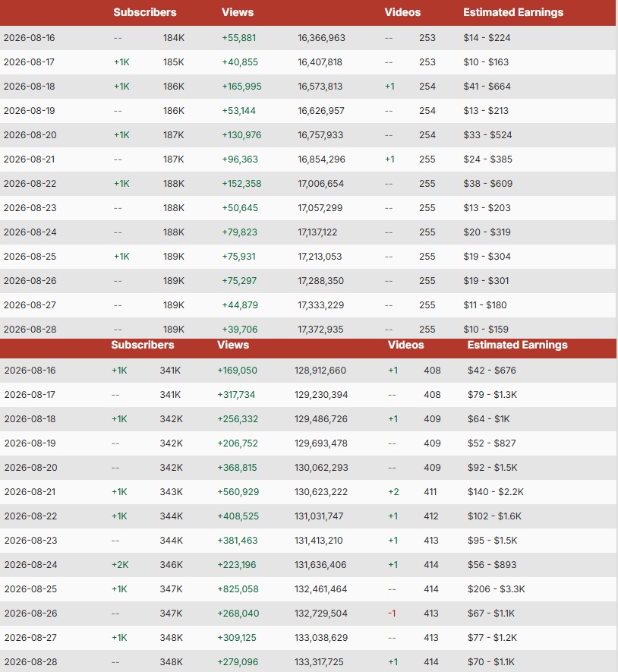Select earnings $13 - $203

(x=487, y=208)
